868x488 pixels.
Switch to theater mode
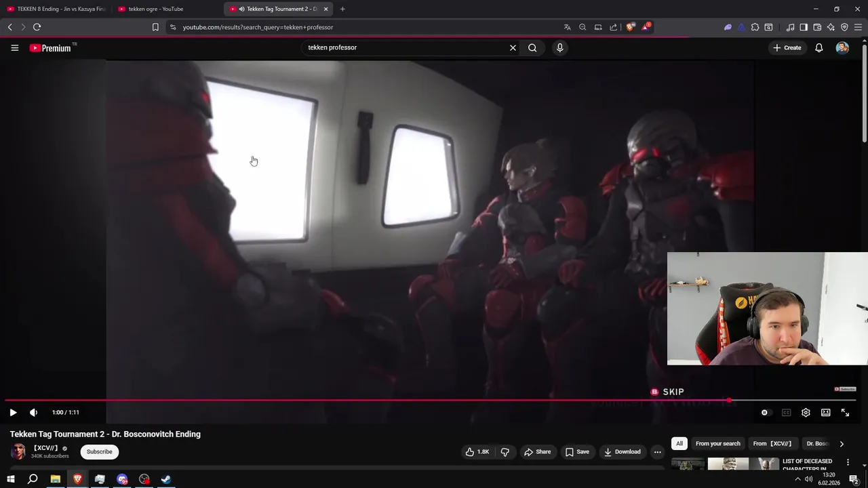[825, 412]
